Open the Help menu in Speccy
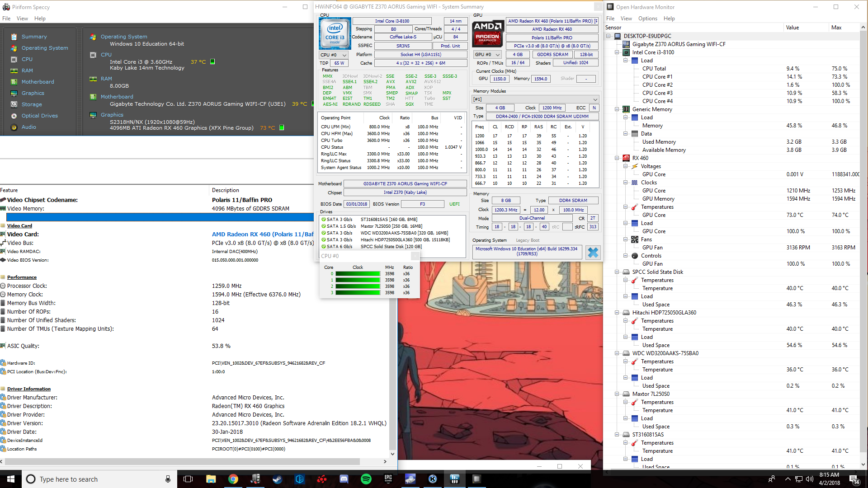Screen dimensions: 868x488 [40, 19]
